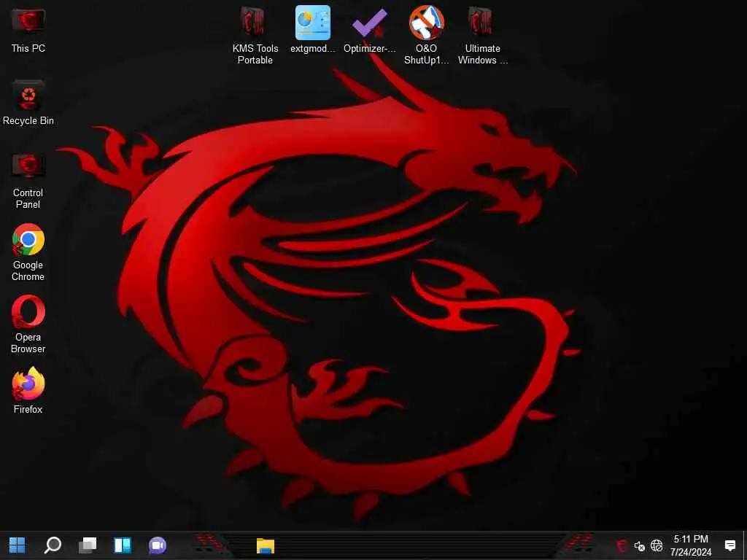Image resolution: width=747 pixels, height=560 pixels.
Task: Click the red dragon tray icon
Action: point(622,545)
